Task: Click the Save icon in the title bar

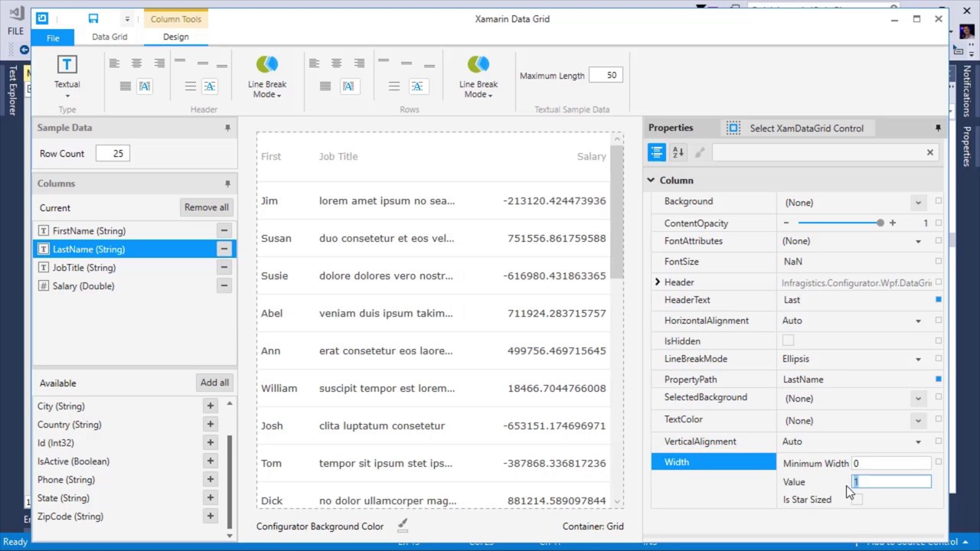Action: point(93,18)
